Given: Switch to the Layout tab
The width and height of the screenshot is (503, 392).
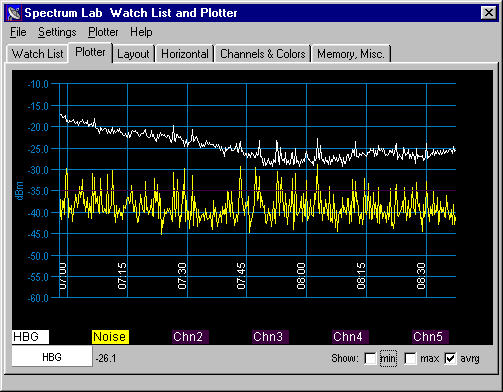Looking at the screenshot, I should click(133, 54).
